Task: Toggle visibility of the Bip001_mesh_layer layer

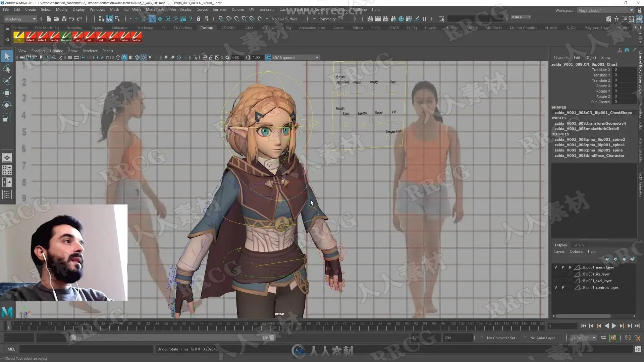Action: click(x=555, y=267)
